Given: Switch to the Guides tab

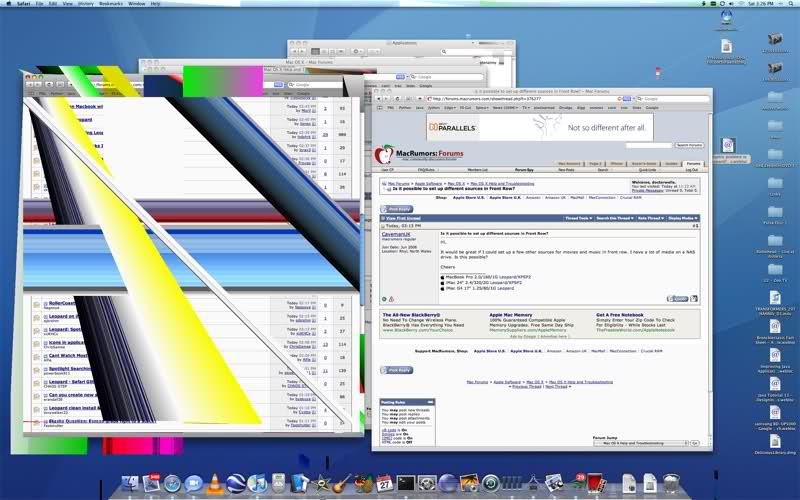Looking at the screenshot, I should [x=671, y=163].
